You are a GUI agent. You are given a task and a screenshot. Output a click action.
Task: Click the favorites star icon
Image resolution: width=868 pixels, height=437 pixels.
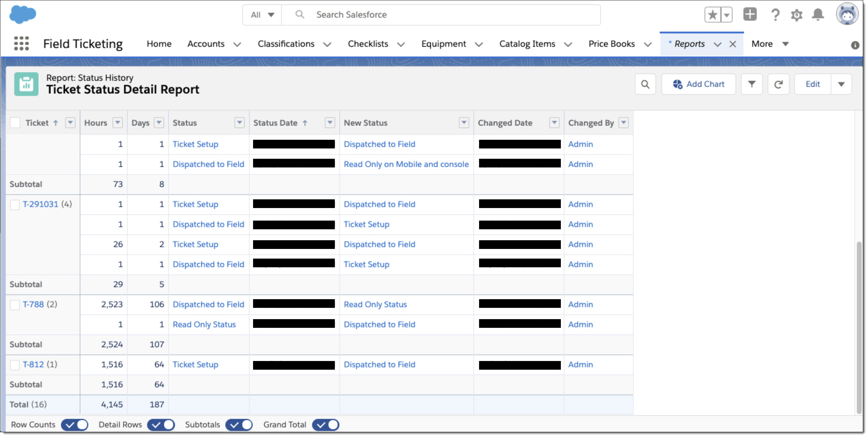714,14
